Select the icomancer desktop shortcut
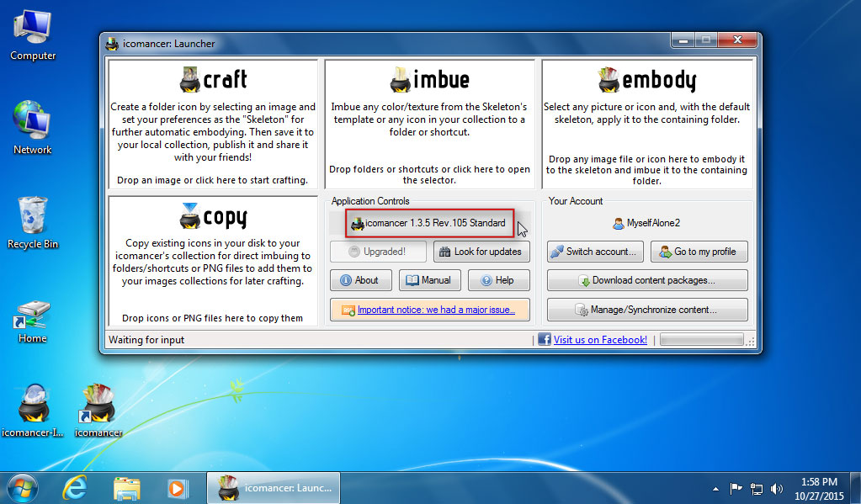The height and width of the screenshot is (504, 861). click(x=98, y=411)
